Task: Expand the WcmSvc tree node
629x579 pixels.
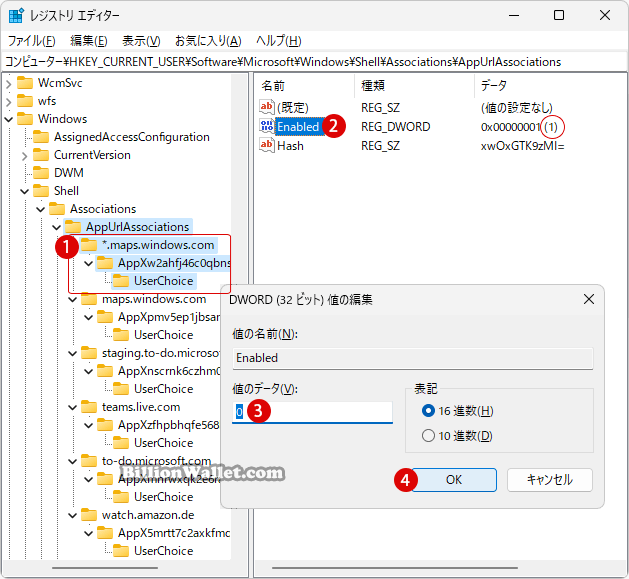Action: tap(9, 83)
